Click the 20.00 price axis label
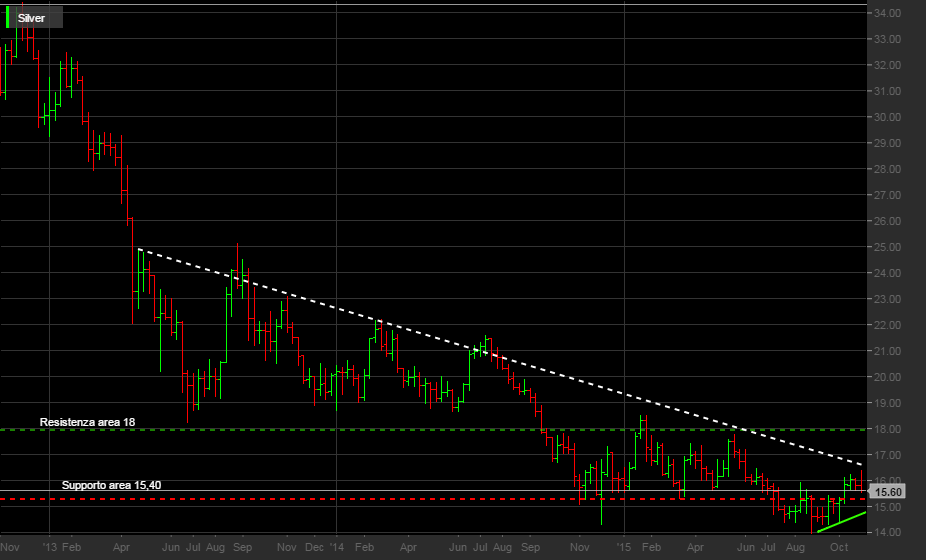Viewport: 926px width, 560px height. click(888, 377)
